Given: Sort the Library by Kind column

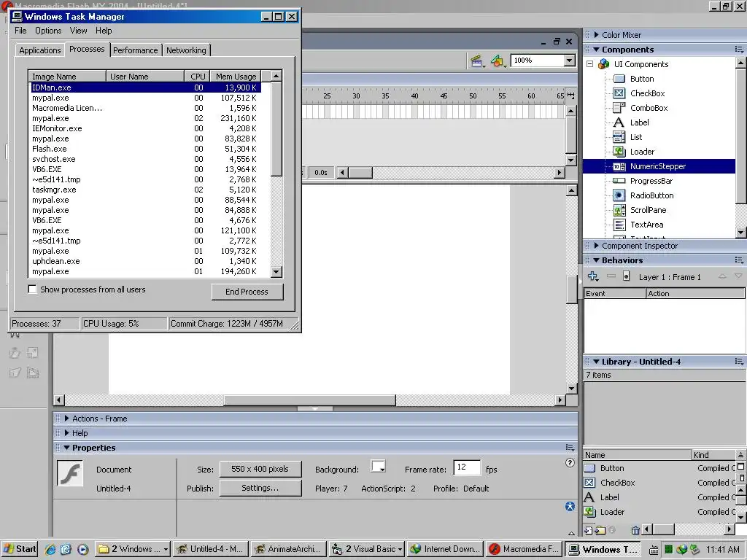Looking at the screenshot, I should tap(713, 455).
